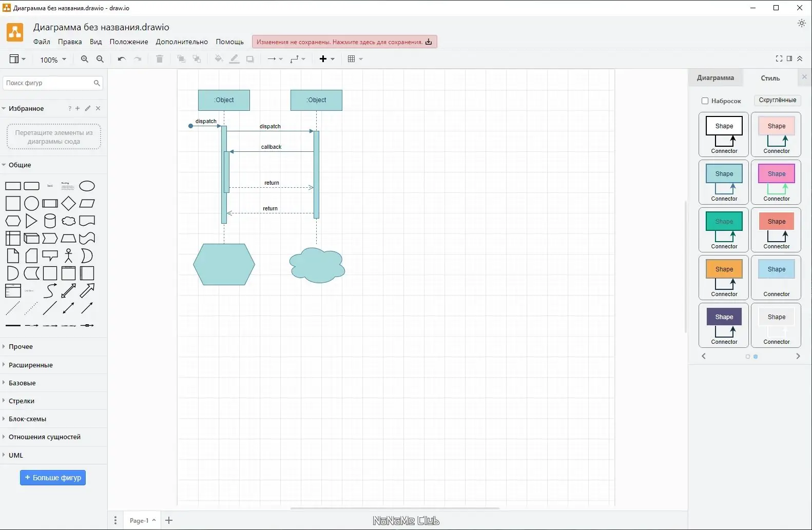
Task: Select the triangle shape in Общие
Action: [x=31, y=221]
